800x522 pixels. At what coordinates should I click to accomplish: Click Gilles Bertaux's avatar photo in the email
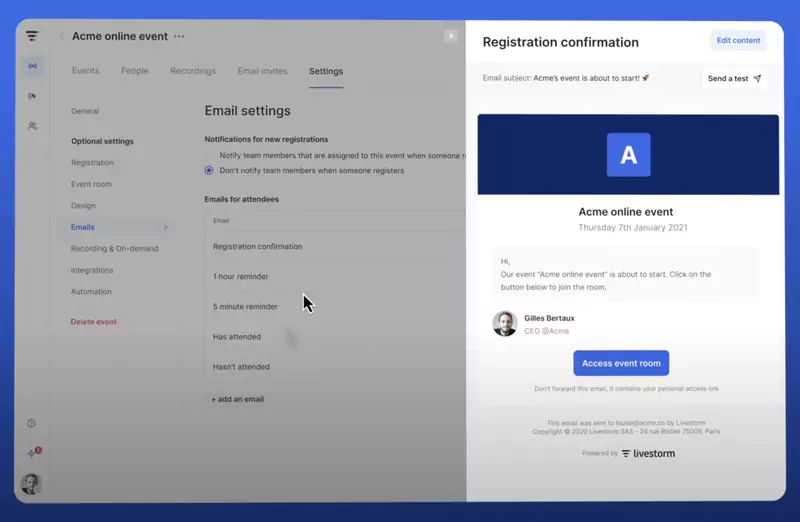tap(505, 324)
